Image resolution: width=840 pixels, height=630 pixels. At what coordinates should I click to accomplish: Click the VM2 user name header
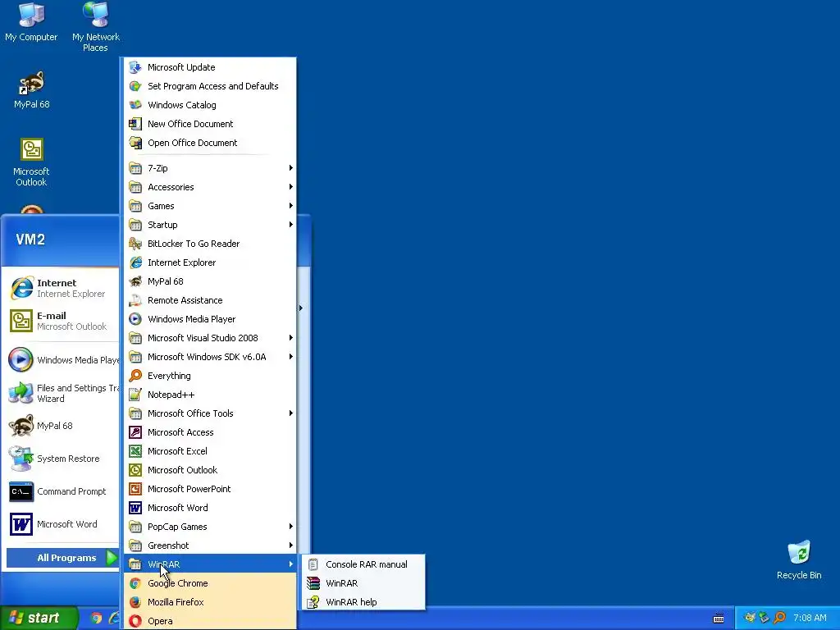pos(30,240)
